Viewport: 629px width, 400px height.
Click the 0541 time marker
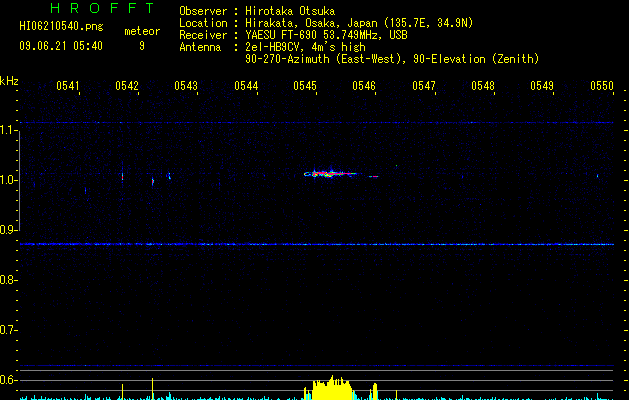[67, 86]
